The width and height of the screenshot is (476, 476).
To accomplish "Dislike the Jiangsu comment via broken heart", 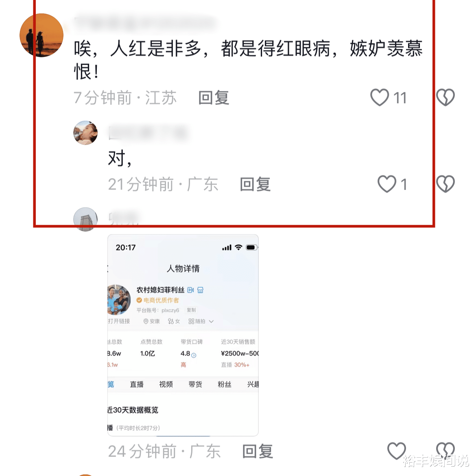I will click(x=445, y=98).
